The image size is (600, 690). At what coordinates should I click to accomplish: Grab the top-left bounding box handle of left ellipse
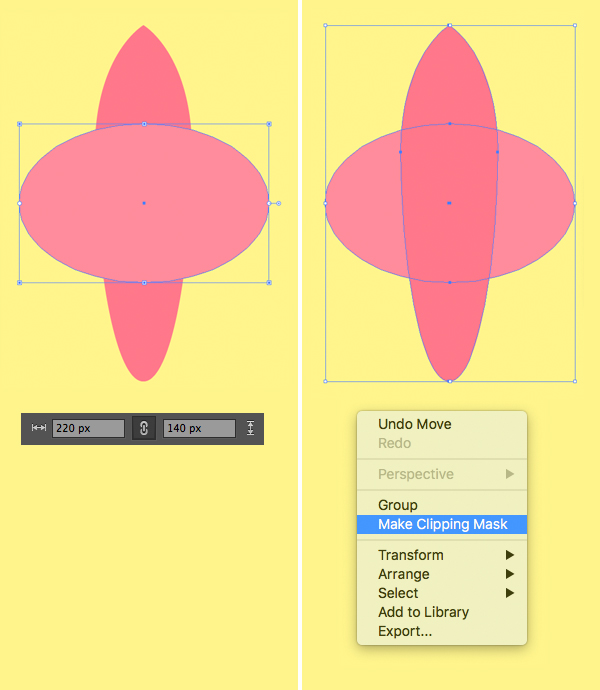coord(20,124)
